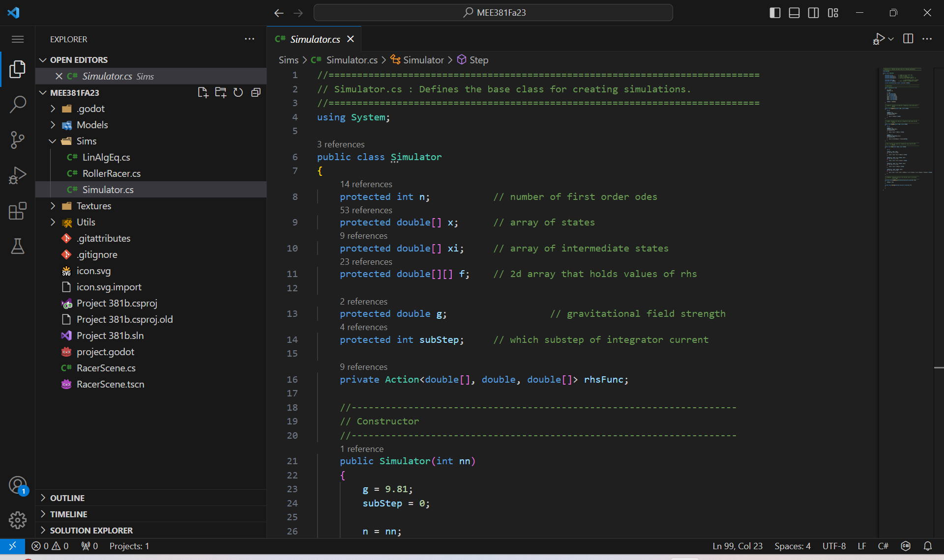Open the Testing view flask icon

(18, 246)
